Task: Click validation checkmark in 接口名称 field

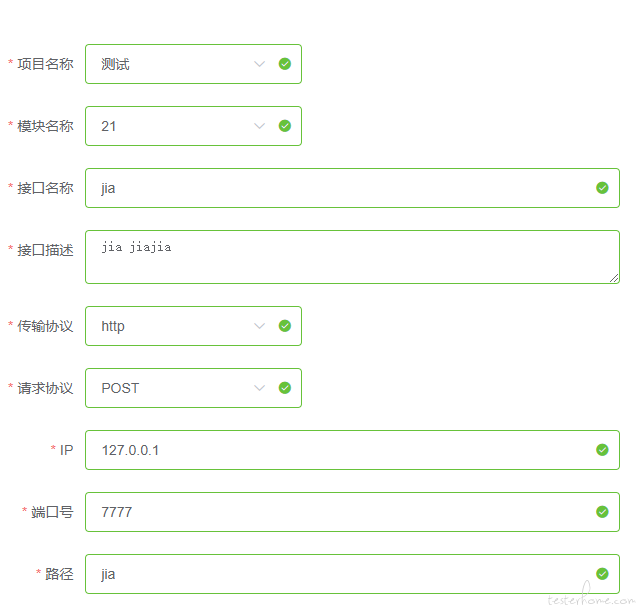Action: pyautogui.click(x=602, y=188)
